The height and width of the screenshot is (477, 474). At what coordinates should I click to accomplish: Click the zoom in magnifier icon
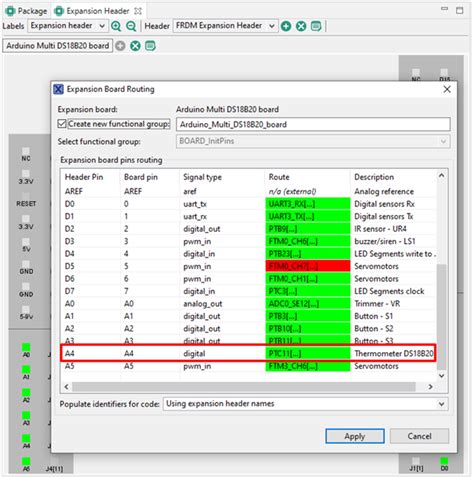pyautogui.click(x=116, y=26)
